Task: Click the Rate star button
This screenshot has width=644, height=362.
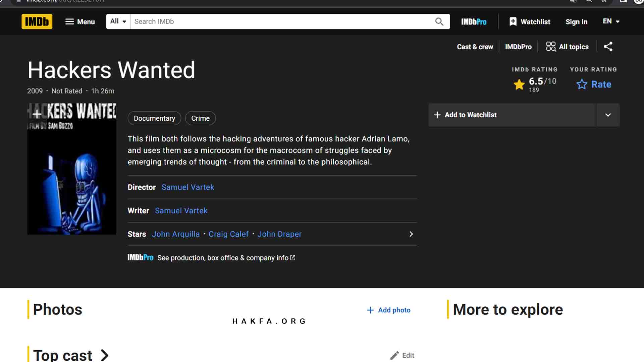Action: 594,84
